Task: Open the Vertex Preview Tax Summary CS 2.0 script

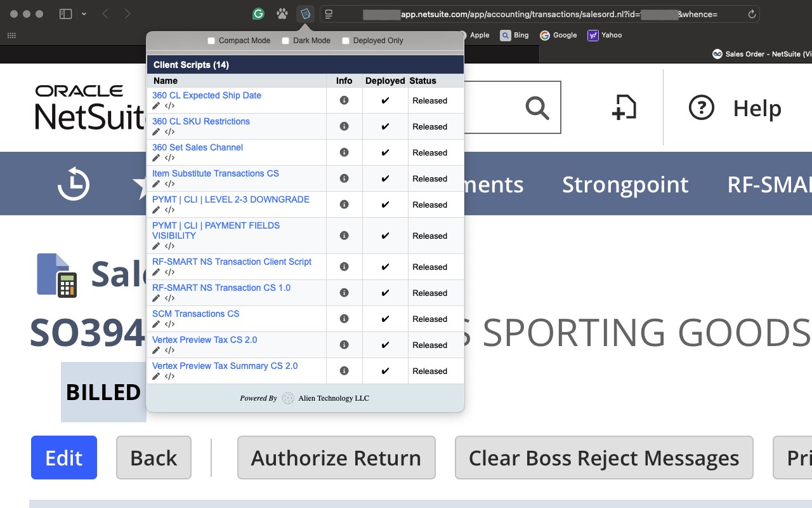Action: 225,366
